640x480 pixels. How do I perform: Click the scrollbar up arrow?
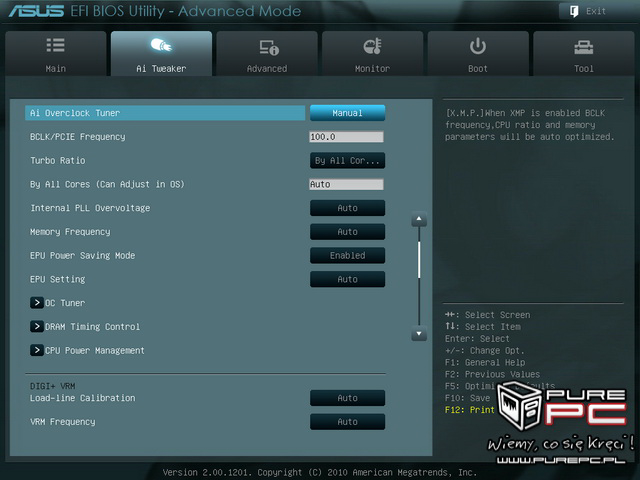coord(419,219)
